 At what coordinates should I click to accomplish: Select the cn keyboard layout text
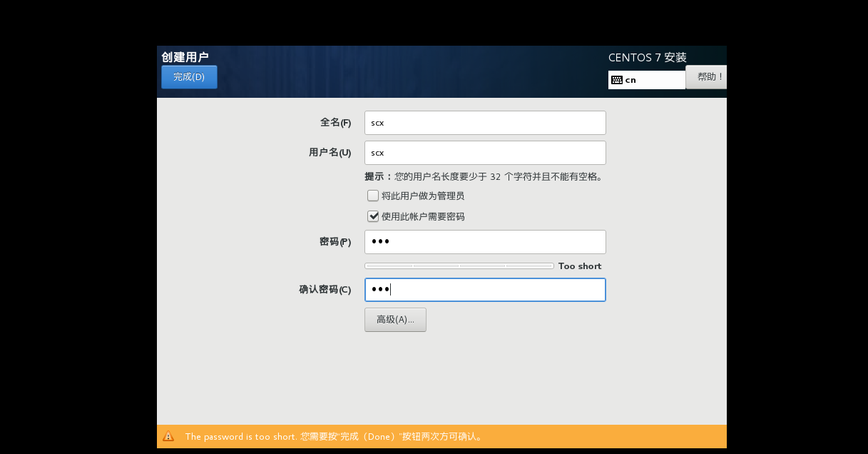pos(631,80)
